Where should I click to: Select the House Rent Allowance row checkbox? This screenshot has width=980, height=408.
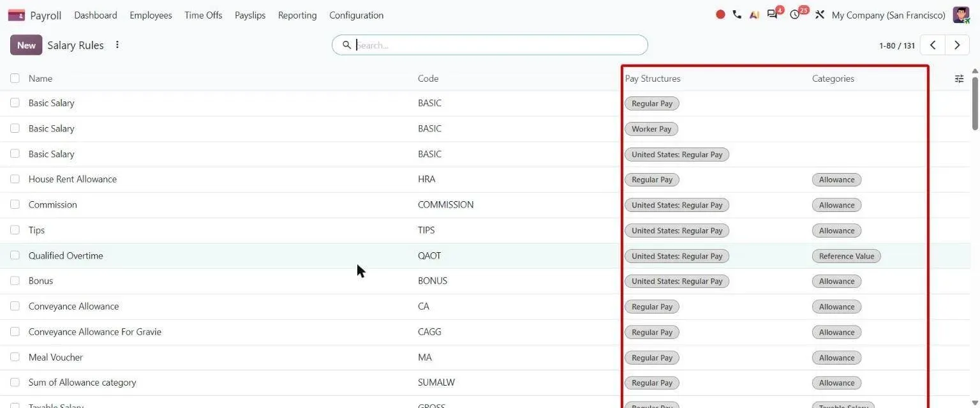click(15, 179)
